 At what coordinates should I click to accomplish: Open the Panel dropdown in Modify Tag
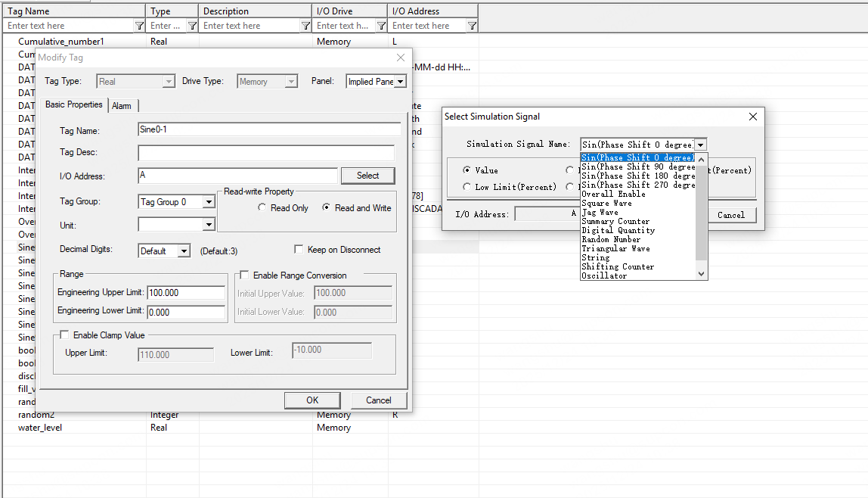[x=400, y=82]
